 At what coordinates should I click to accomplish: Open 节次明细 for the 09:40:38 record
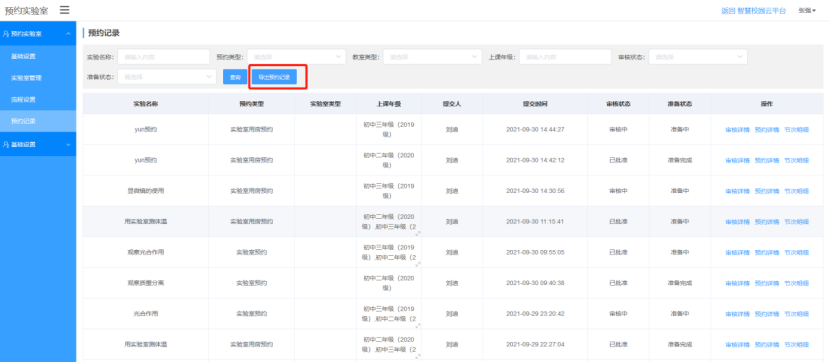[x=796, y=283]
